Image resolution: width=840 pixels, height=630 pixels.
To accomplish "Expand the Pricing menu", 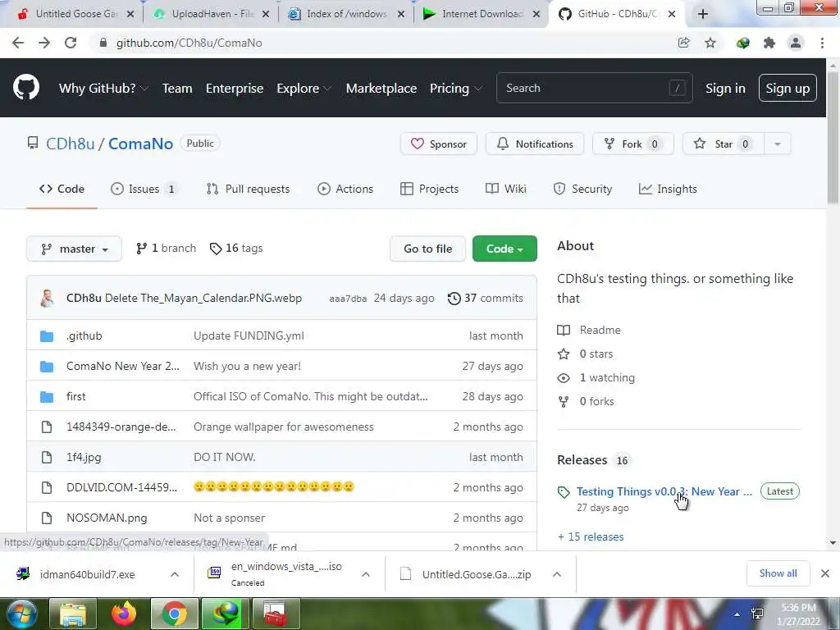I will [455, 88].
